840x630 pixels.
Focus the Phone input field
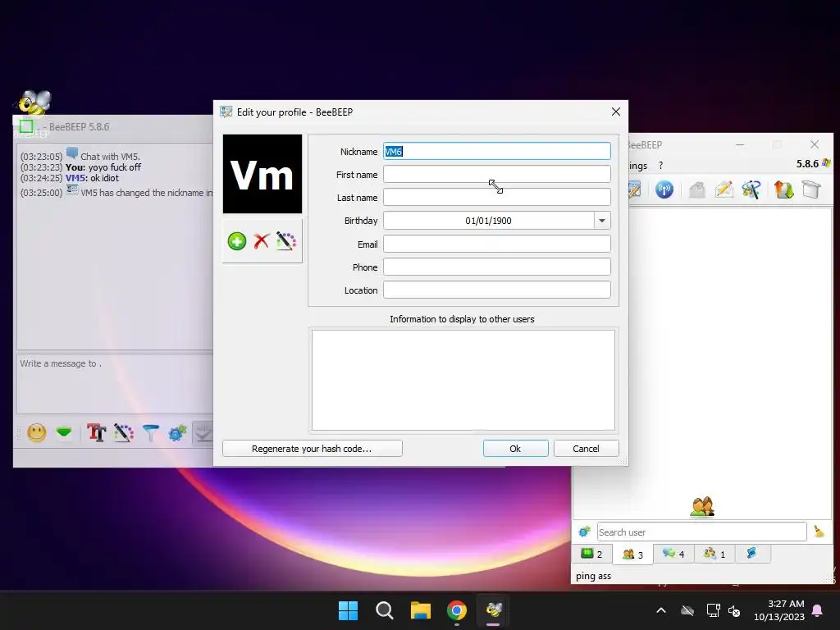(496, 267)
